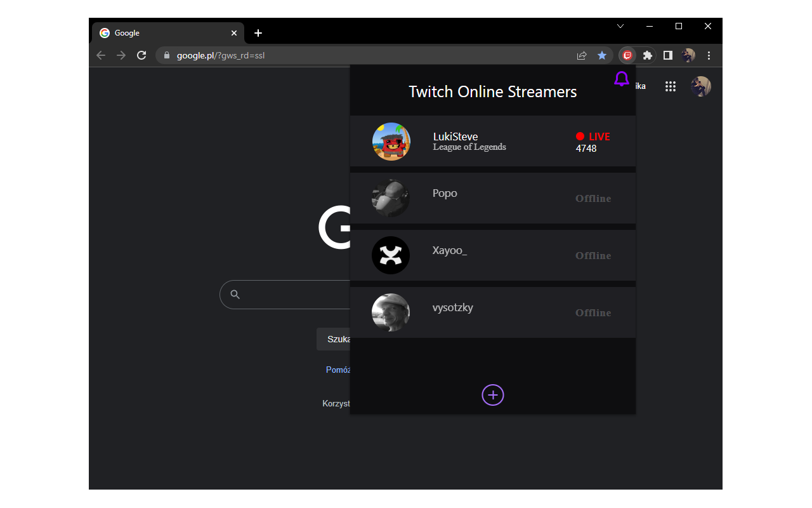Open the Chrome Extensions puzzle icon

tap(647, 55)
